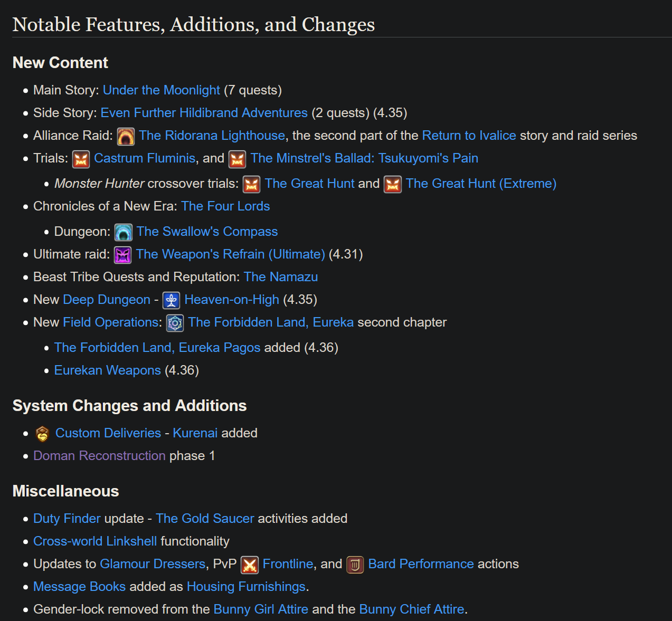
Task: Follow The Four Lords link
Action: tap(225, 206)
